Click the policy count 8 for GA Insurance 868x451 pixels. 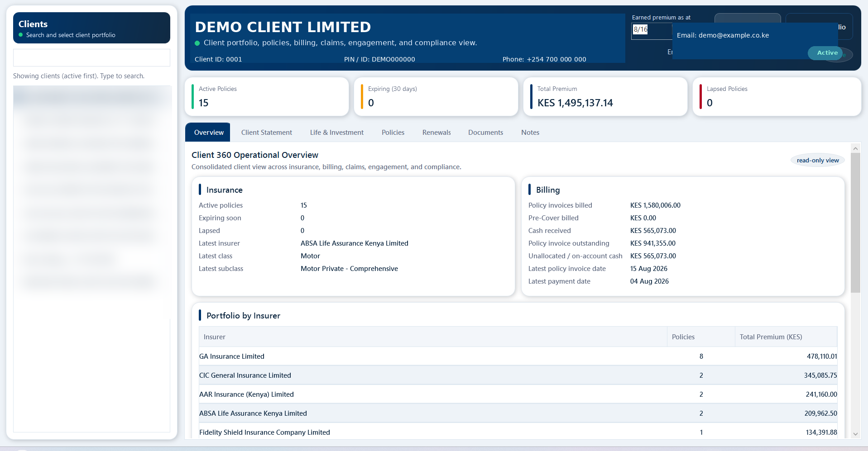pos(701,356)
